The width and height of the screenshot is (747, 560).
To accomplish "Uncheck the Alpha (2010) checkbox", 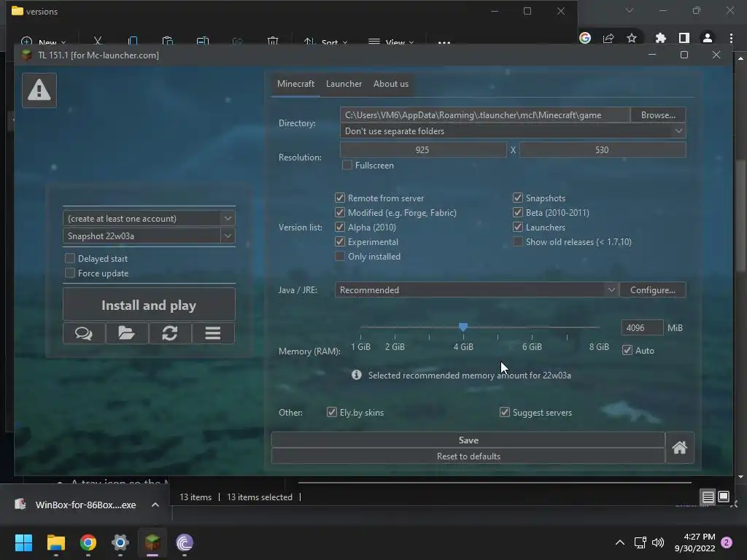I will [x=340, y=227].
